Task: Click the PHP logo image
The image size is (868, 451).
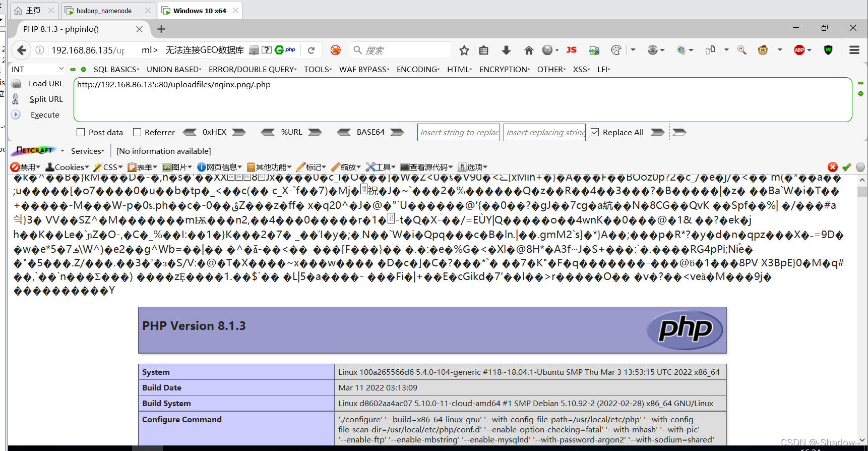Action: (x=685, y=330)
